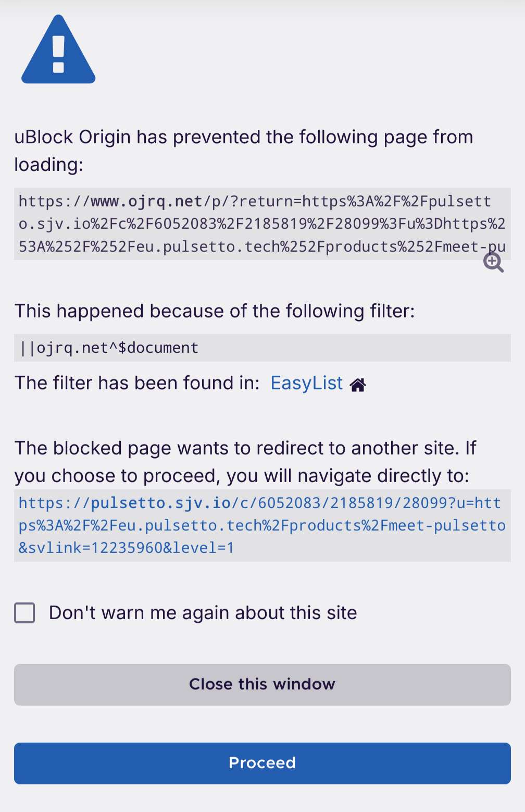The image size is (525, 812).
Task: Open the EasyList filter list link
Action: click(x=306, y=383)
